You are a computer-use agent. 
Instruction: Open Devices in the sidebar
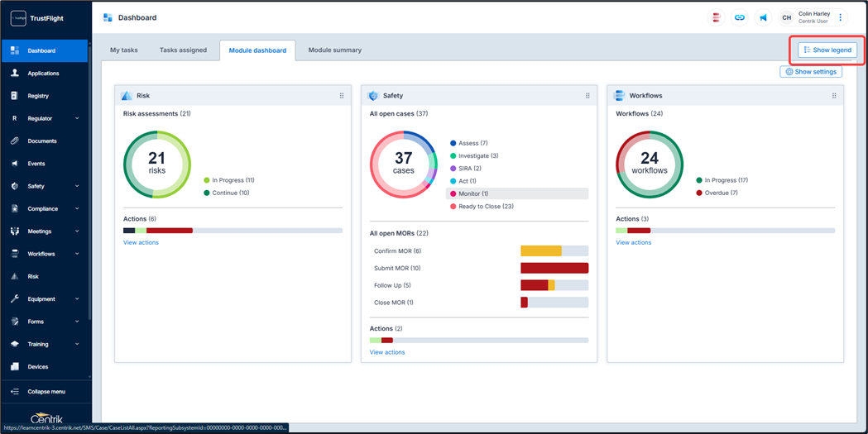pos(38,367)
